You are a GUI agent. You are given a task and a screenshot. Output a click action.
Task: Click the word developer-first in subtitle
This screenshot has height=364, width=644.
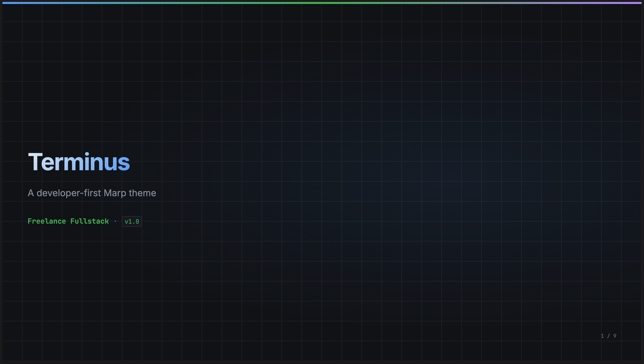[69, 193]
